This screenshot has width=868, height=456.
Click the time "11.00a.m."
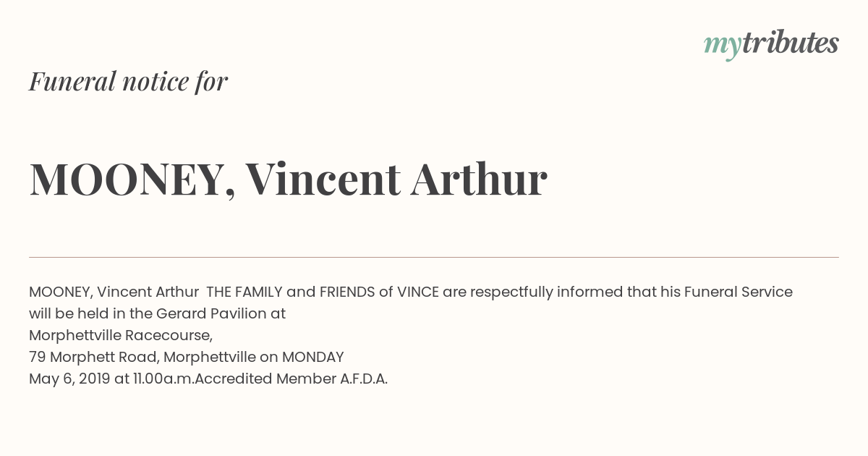tap(163, 379)
